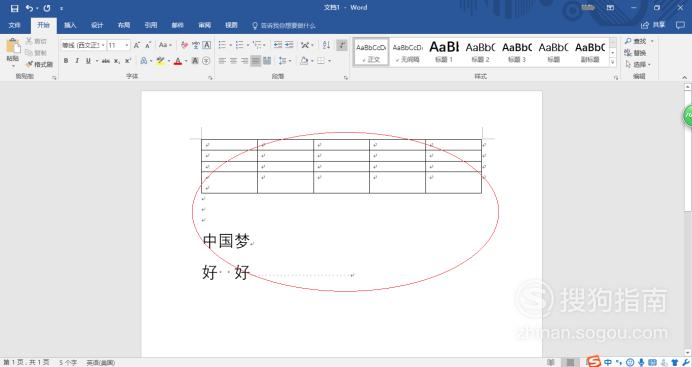
Task: Click the Share button
Action: pos(653,25)
